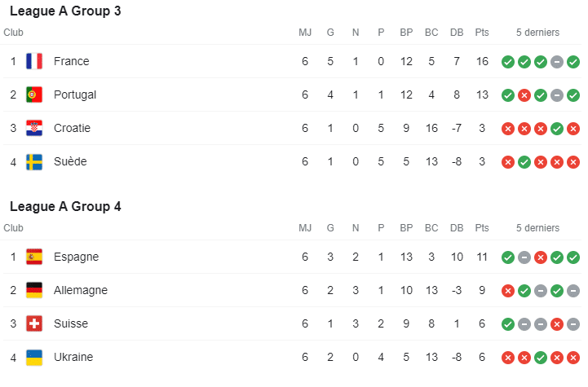The width and height of the screenshot is (588, 387).
Task: Click the 5 derniers header in Group 4
Action: 537,228
